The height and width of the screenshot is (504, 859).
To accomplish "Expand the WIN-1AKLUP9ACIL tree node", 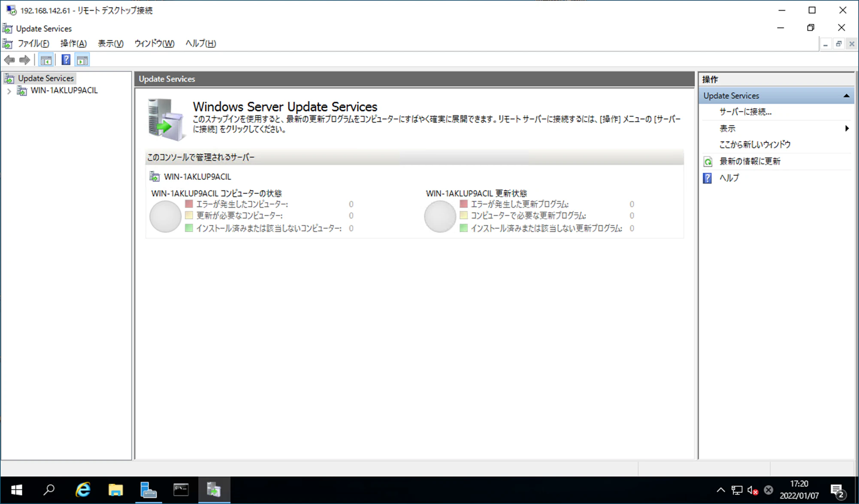I will [x=9, y=91].
